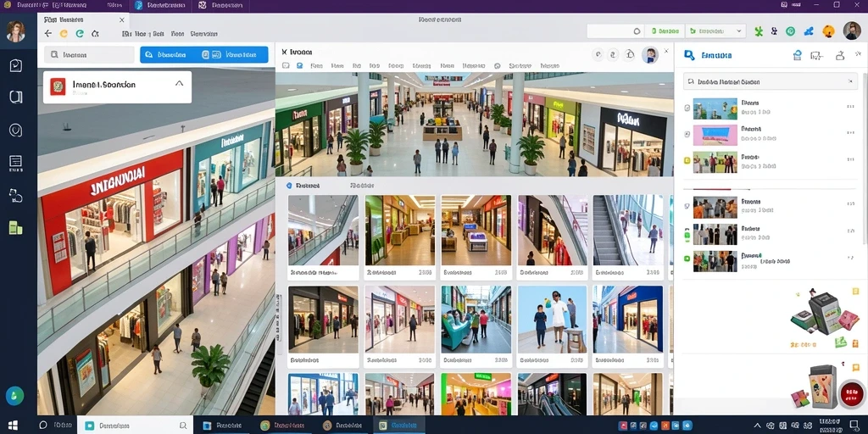This screenshot has width=868, height=434.
Task: Open the green building icon in sidebar
Action: [x=16, y=228]
